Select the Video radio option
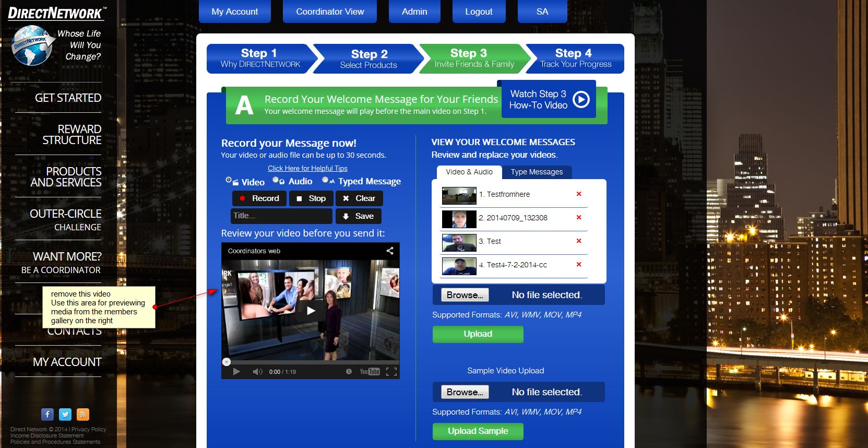This screenshot has width=868, height=448. (229, 180)
